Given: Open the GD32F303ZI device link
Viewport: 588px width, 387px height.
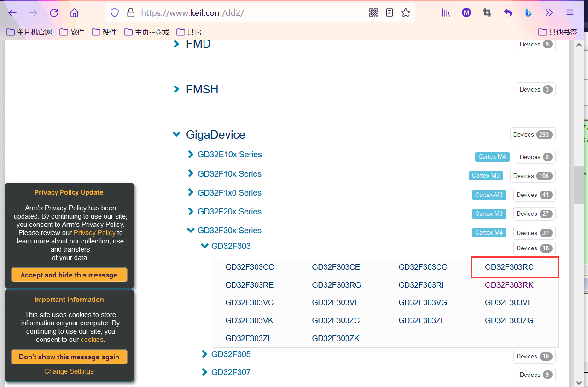Looking at the screenshot, I should (x=248, y=338).
